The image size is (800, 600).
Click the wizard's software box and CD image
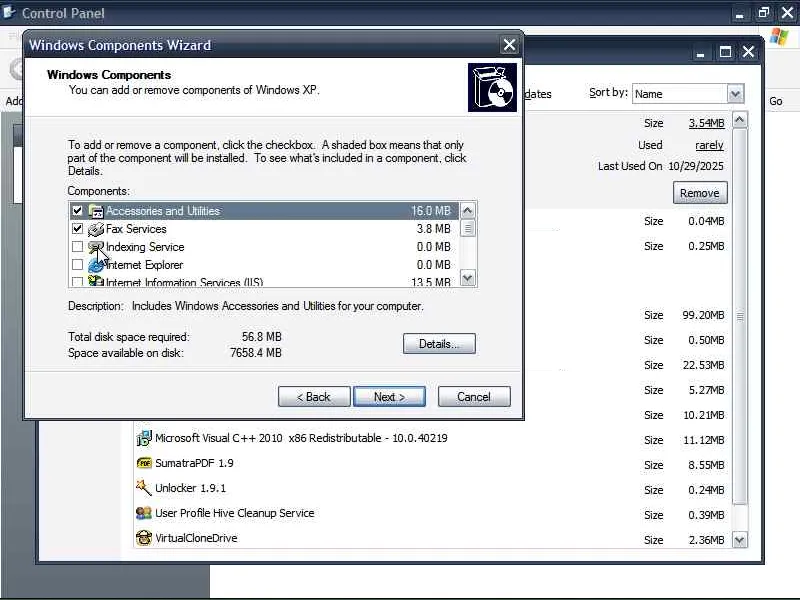(492, 87)
